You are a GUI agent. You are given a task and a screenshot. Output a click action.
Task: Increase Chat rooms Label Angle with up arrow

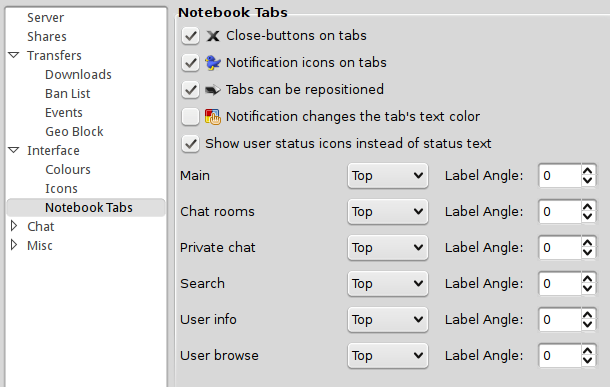pyautogui.click(x=588, y=207)
